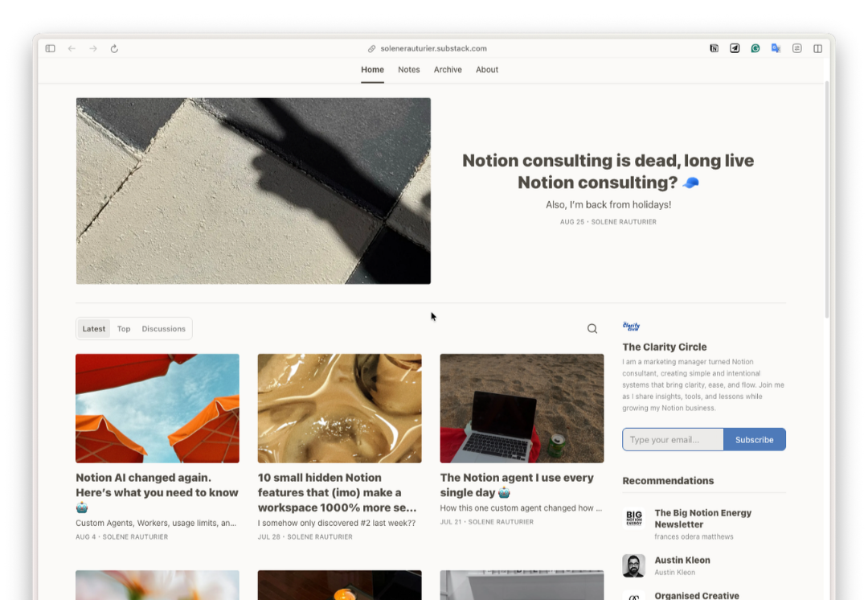Open Austin Kleon's avatar

[x=634, y=565]
